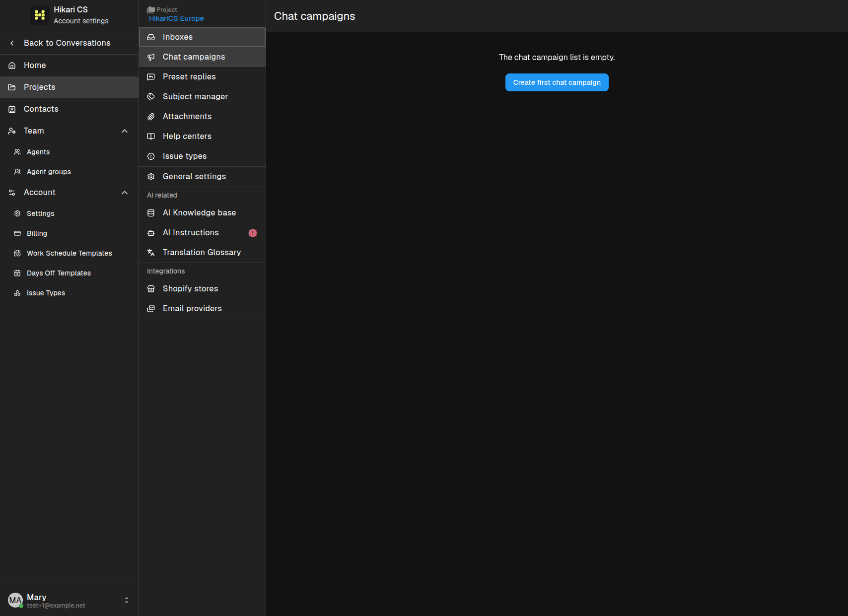The image size is (848, 616).
Task: Open Billing page
Action: pyautogui.click(x=69, y=233)
